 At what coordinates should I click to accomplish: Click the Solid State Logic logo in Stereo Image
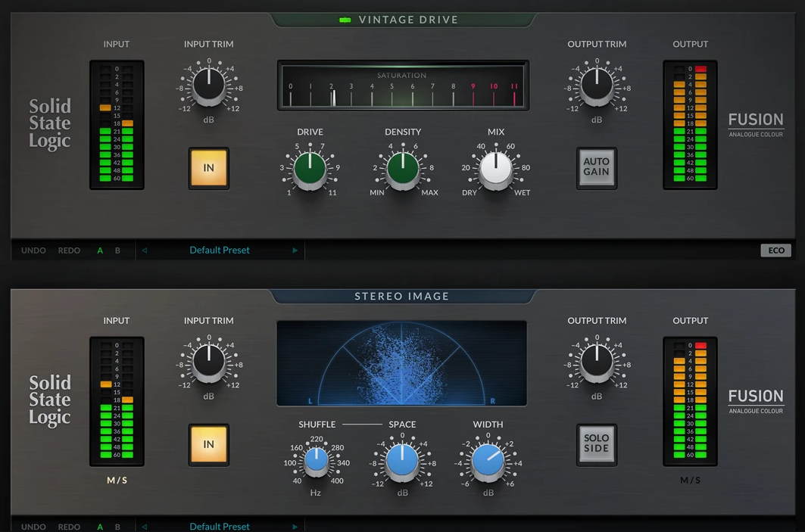[50, 400]
